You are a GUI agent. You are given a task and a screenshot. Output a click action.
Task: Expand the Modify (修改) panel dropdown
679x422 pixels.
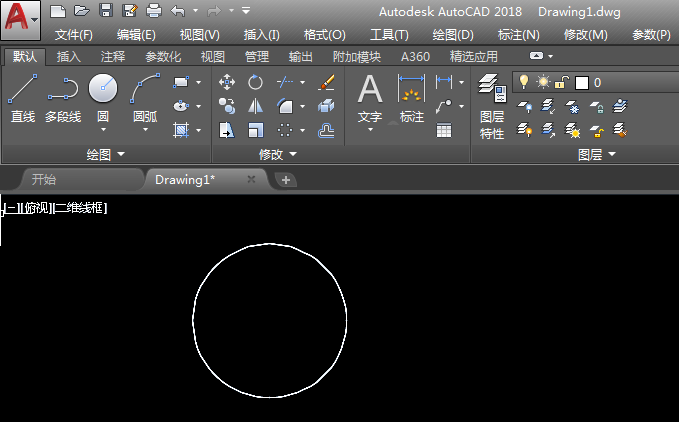(278, 154)
